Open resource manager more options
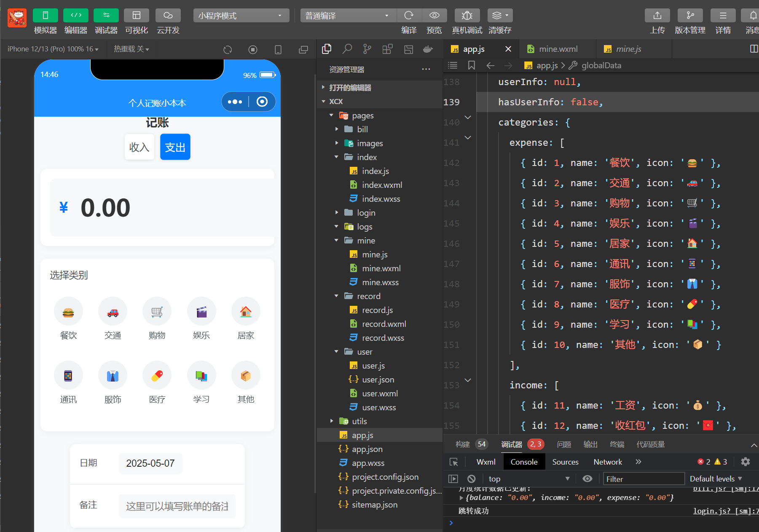759x532 pixels. pyautogui.click(x=426, y=70)
